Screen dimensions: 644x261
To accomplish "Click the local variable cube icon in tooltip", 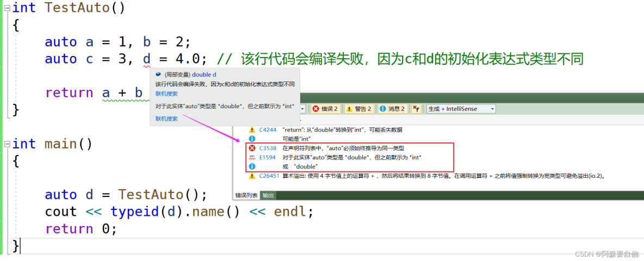I will click(x=158, y=74).
